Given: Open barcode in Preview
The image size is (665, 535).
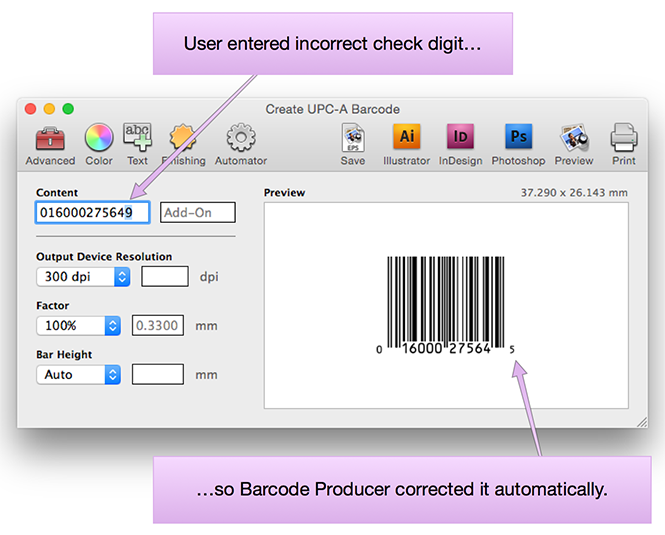Looking at the screenshot, I should click(x=573, y=142).
